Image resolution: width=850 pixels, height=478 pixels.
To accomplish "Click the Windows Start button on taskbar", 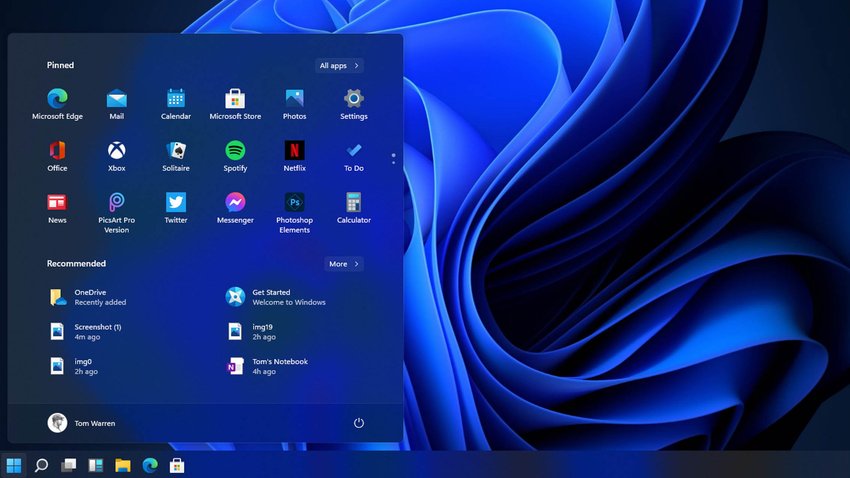I will click(x=14, y=465).
